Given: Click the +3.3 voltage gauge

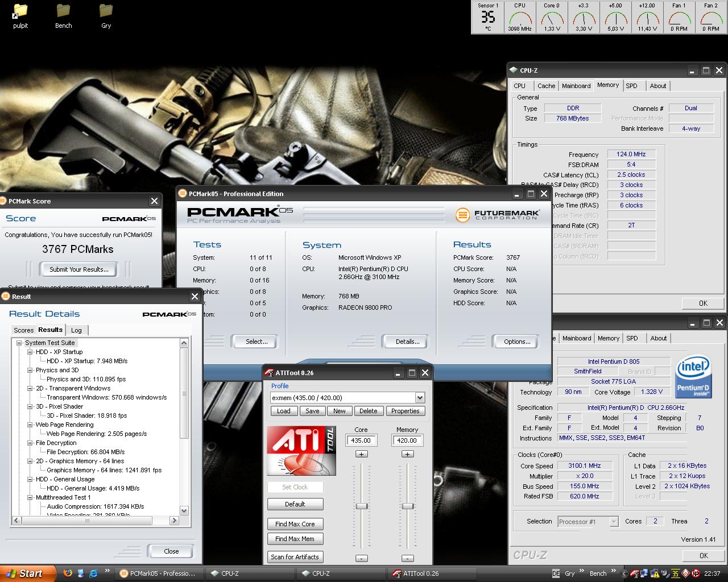Looking at the screenshot, I should pyautogui.click(x=584, y=17).
